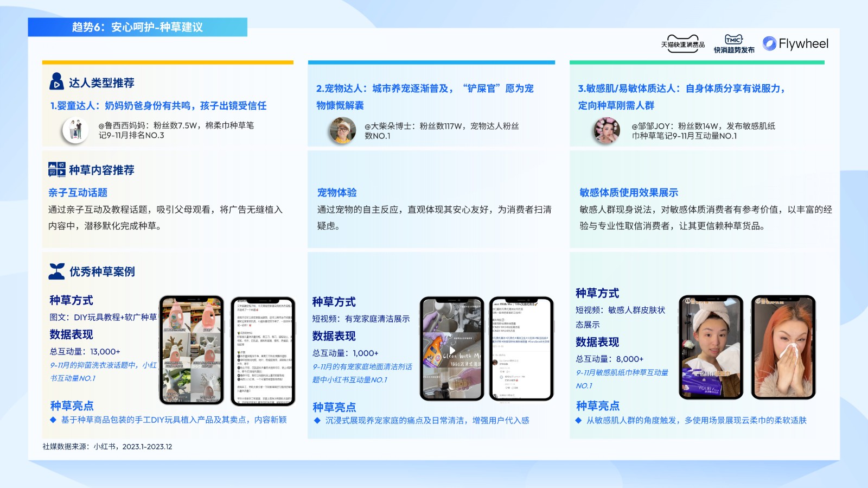Click the 邹邹JOY avatar
Image resolution: width=868 pixels, height=488 pixels.
tap(606, 131)
